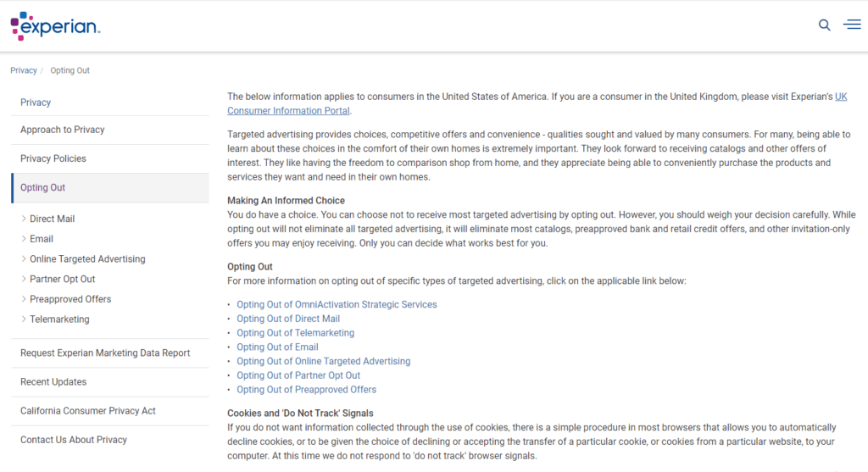The width and height of the screenshot is (868, 472).
Task: Click the Privacy breadcrumb link
Action: 23,70
